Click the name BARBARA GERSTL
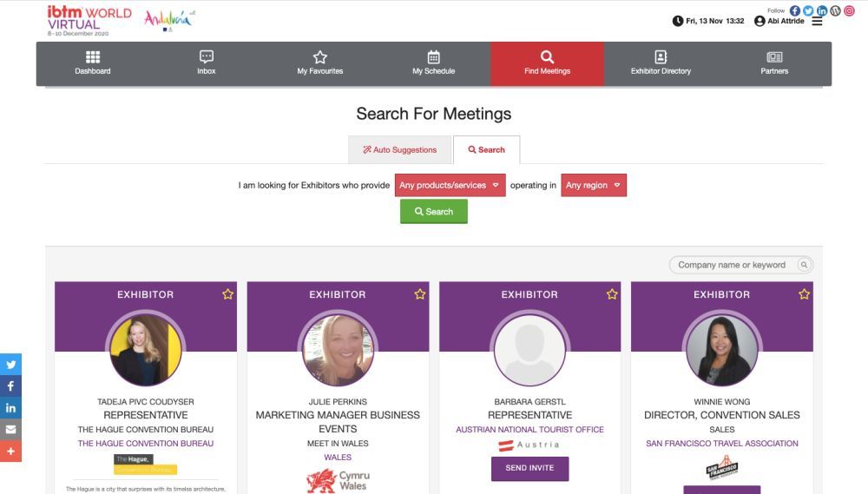This screenshot has height=494, width=868. click(529, 401)
